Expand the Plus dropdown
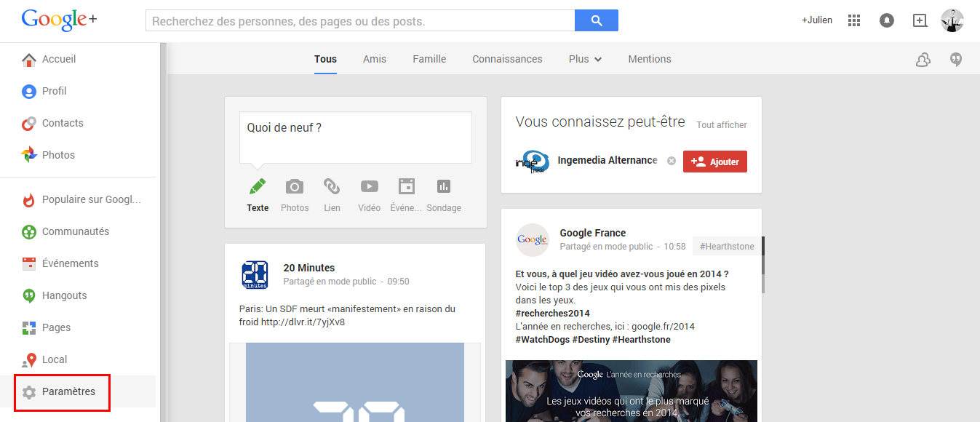 (x=585, y=59)
